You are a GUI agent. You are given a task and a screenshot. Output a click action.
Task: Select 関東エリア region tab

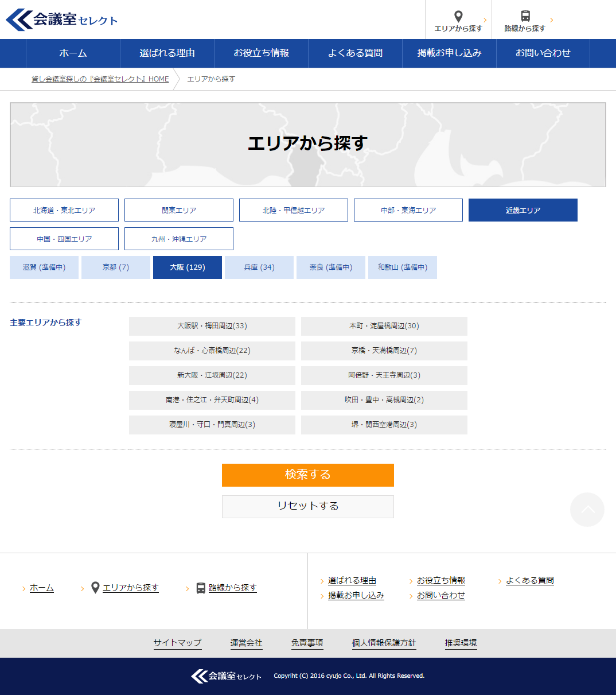click(x=179, y=210)
